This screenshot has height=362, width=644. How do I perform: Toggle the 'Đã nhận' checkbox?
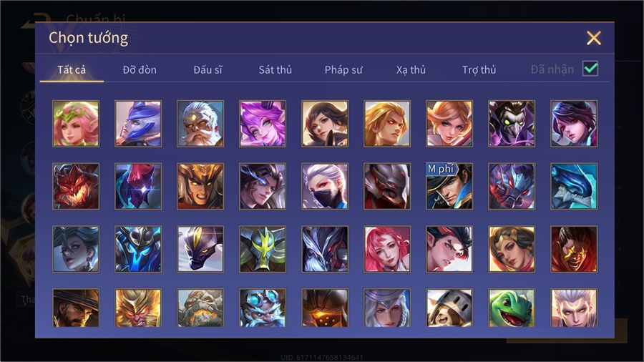coord(590,69)
